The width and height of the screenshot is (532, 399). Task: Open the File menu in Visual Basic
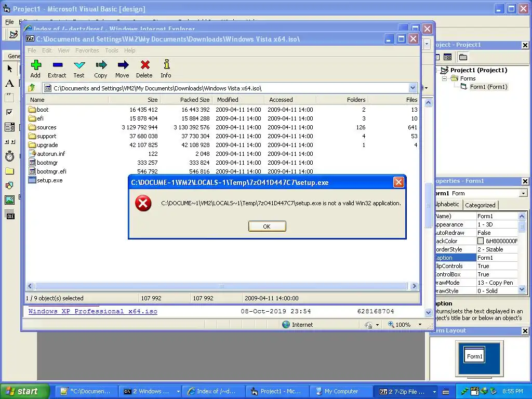[x=9, y=22]
